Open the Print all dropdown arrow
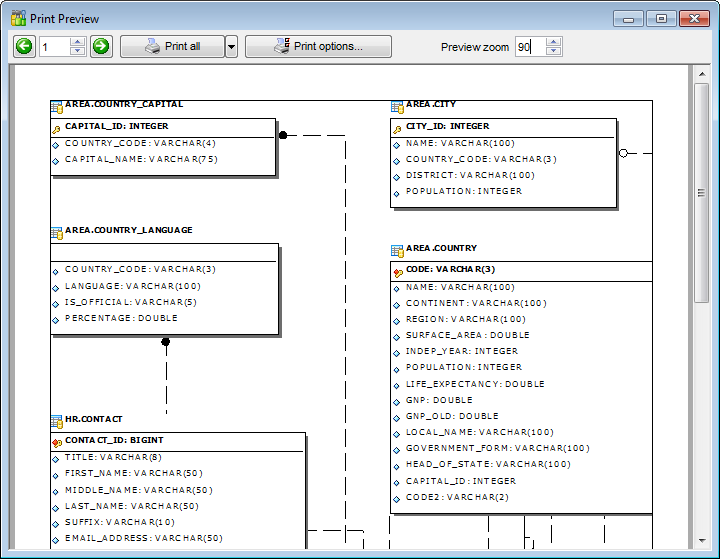This screenshot has height=559, width=720. click(231, 46)
